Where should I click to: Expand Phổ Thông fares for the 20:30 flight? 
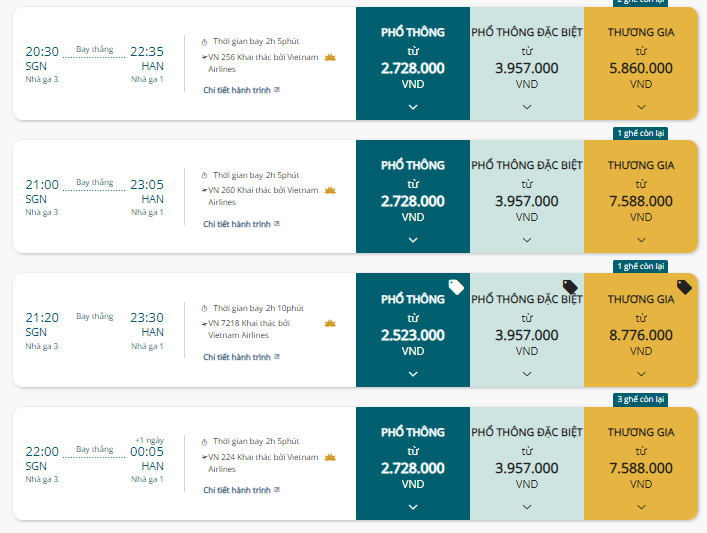(x=413, y=107)
